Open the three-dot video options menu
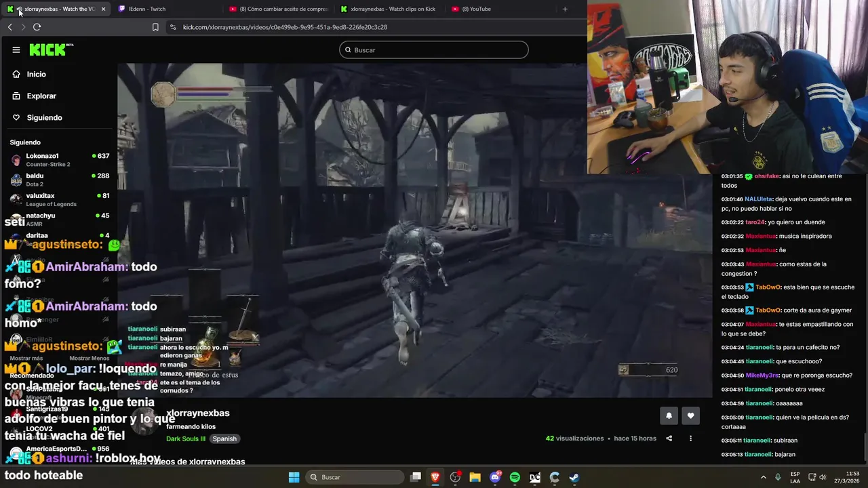Screen dimensions: 868x488 [690, 439]
